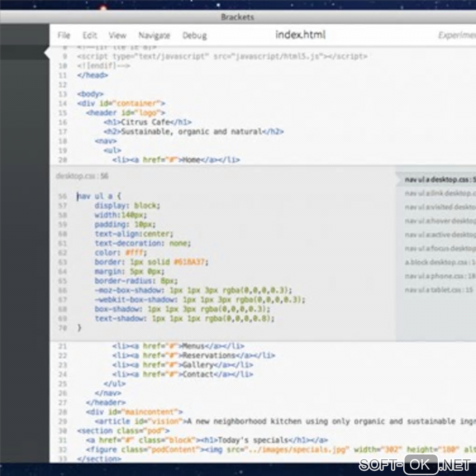Open the Edit menu
This screenshot has width=476, height=476.
pos(90,35)
